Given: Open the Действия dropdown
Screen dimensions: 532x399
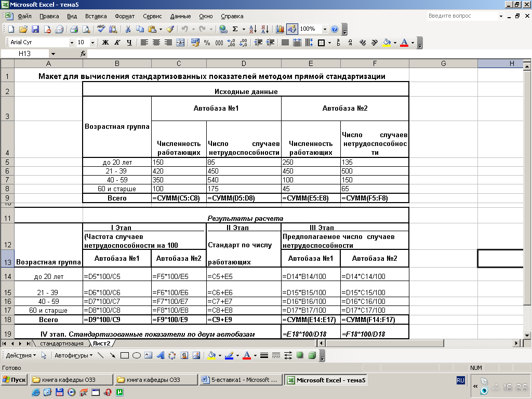Looking at the screenshot, I should 21,355.
